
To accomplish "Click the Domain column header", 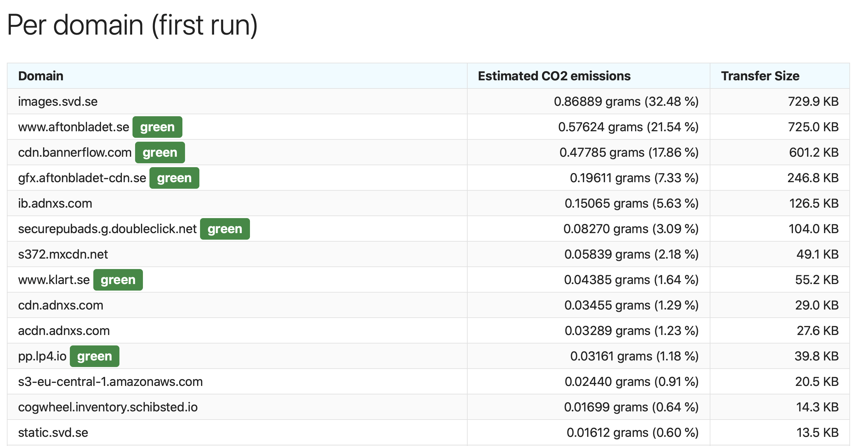I will (x=237, y=76).
